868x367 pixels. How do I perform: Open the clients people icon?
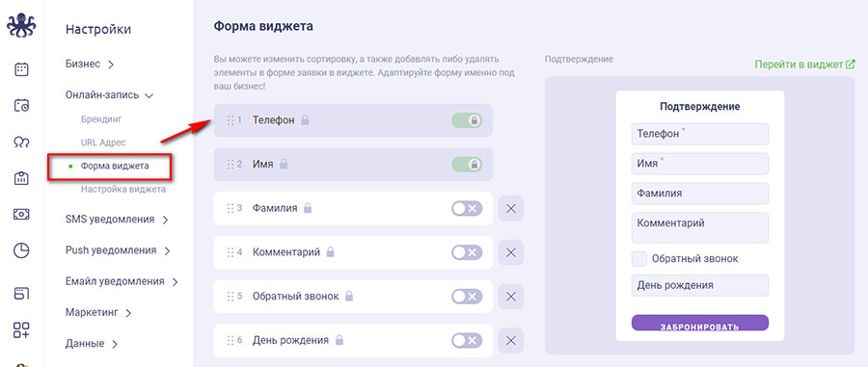[x=21, y=143]
